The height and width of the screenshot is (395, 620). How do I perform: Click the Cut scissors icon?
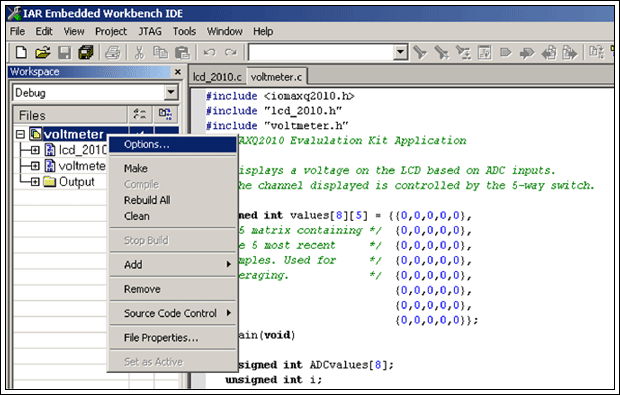click(x=139, y=52)
